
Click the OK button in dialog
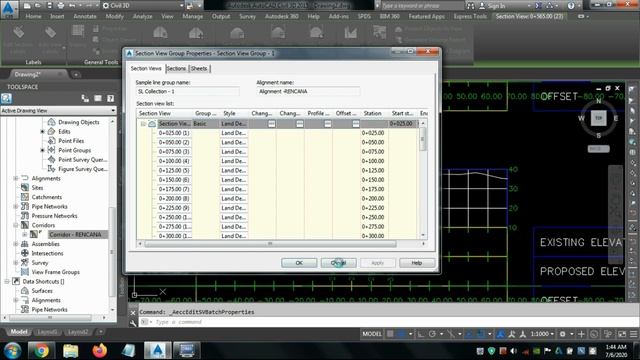click(299, 263)
